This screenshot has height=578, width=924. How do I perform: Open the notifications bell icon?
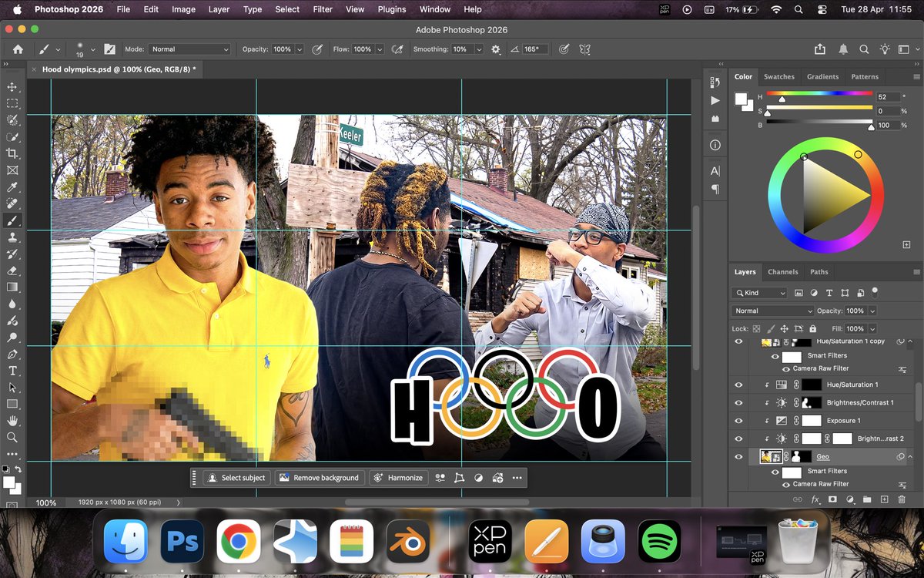point(843,49)
